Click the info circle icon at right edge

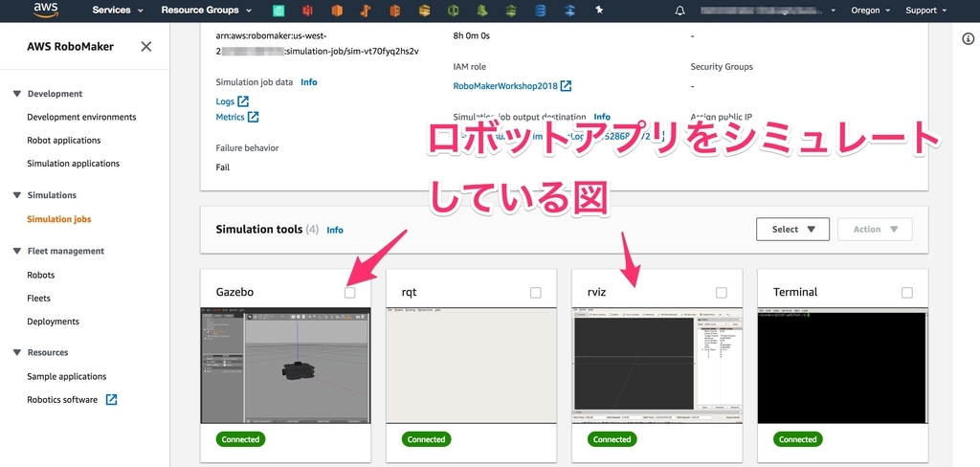968,39
